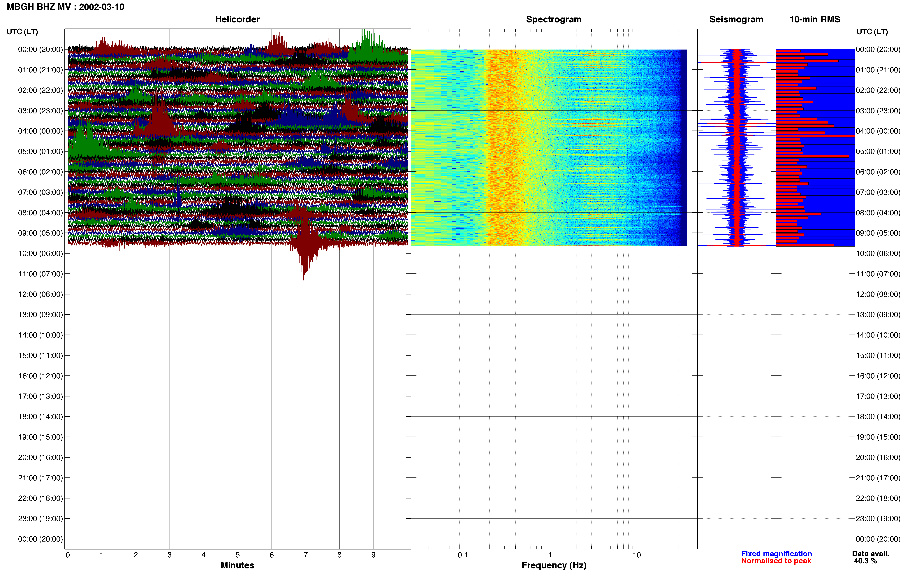Click the 3 tick on the Minutes axis

[170, 555]
